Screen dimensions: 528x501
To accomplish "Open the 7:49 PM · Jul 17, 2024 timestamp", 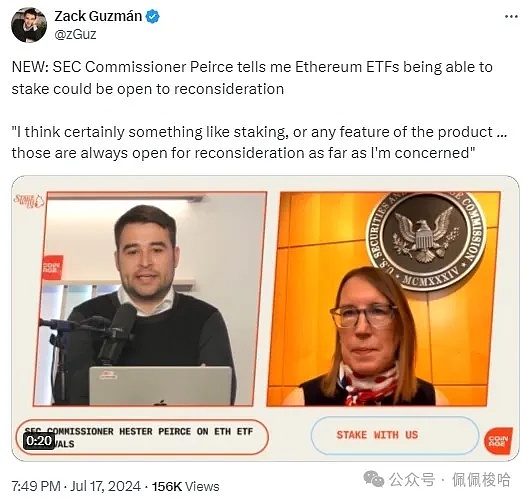I will pos(76,487).
